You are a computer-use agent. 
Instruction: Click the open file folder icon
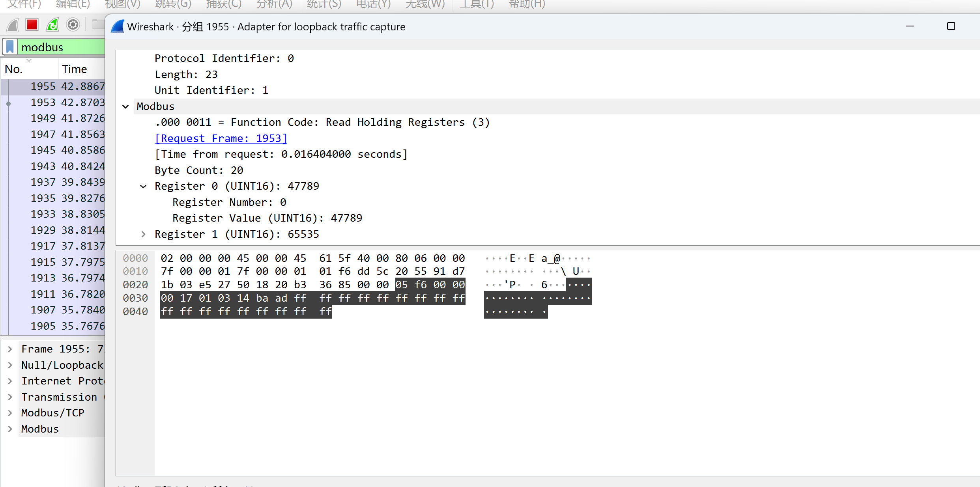coord(97,24)
